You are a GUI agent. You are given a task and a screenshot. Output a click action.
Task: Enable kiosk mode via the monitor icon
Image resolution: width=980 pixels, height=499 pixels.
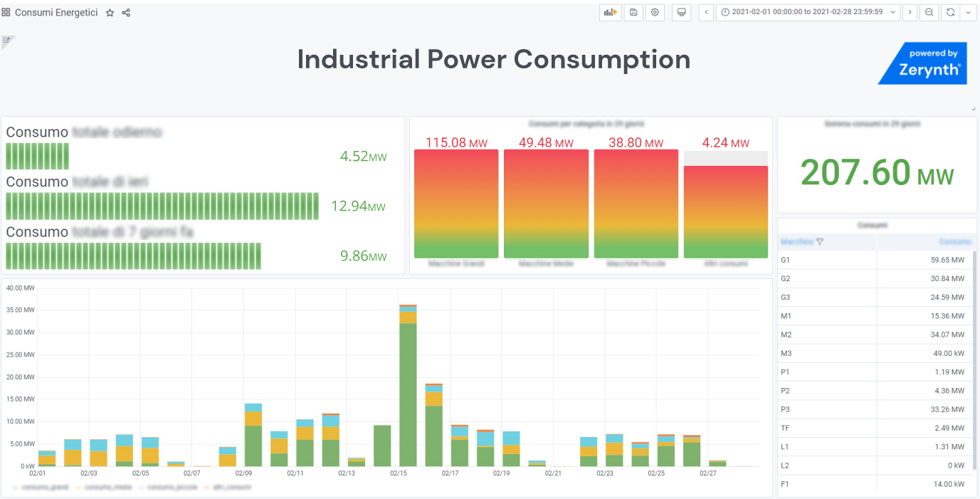tap(681, 12)
